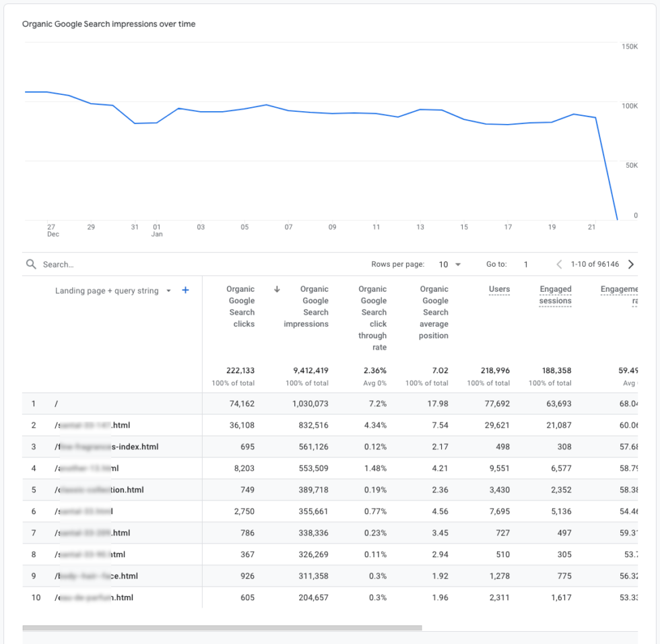Image resolution: width=660 pixels, height=644 pixels.
Task: Click the search magnifier icon above the table
Action: click(31, 264)
